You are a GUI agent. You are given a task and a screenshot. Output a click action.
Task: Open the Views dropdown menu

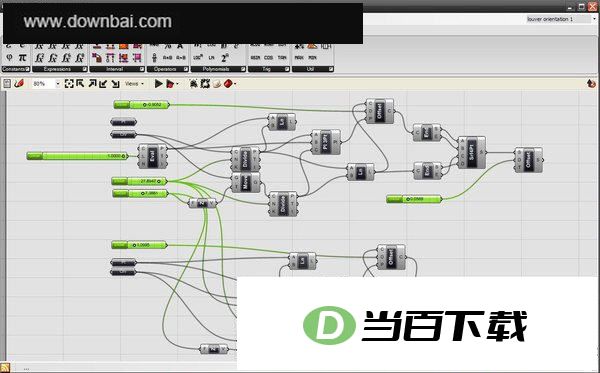134,83
